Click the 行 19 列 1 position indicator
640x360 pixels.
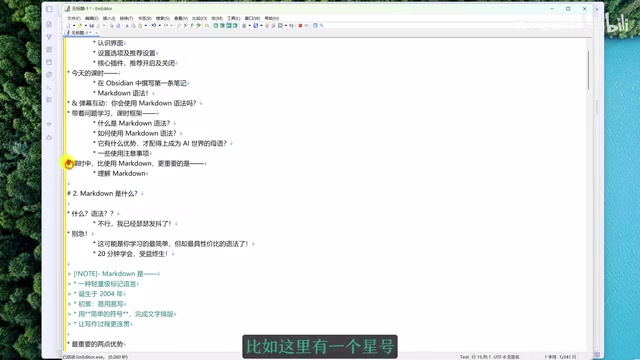tap(480, 357)
